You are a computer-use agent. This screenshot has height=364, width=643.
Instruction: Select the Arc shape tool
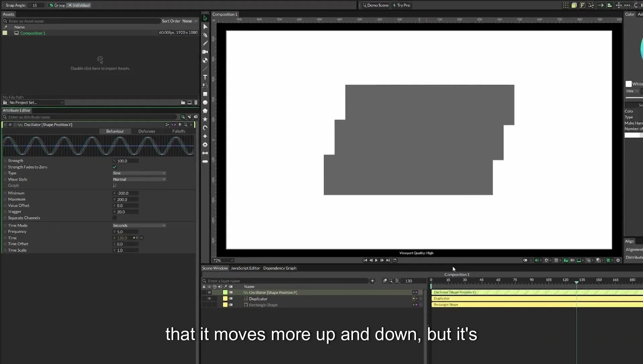(x=205, y=128)
